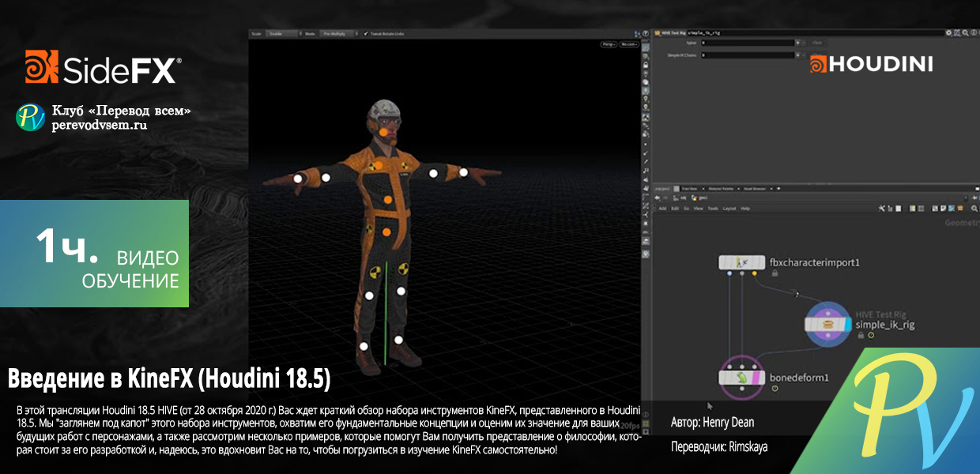
Task: Click the wrench tools icon in network editor toolbar
Action: point(882,209)
